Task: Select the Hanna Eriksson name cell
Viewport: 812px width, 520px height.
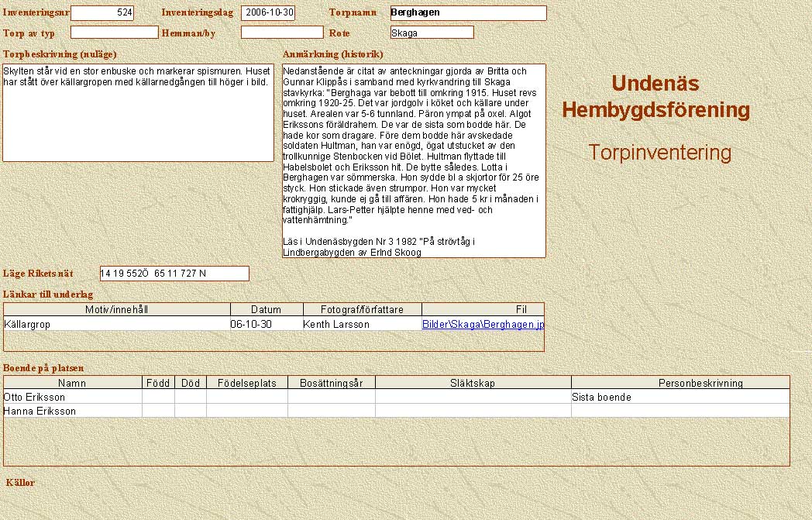Action: pos(73,411)
